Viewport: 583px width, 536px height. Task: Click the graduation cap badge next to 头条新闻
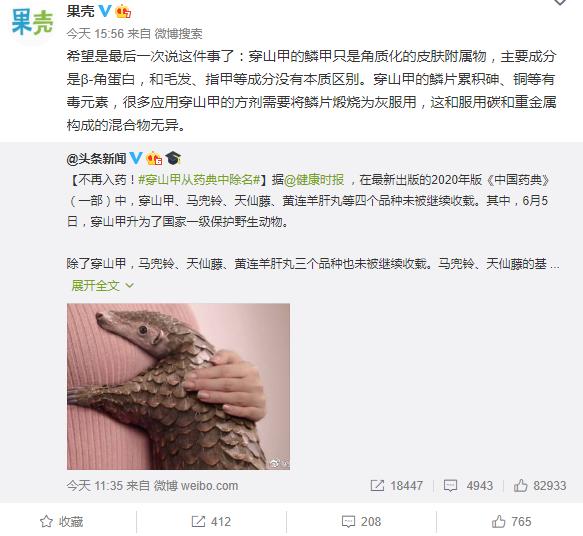point(173,158)
